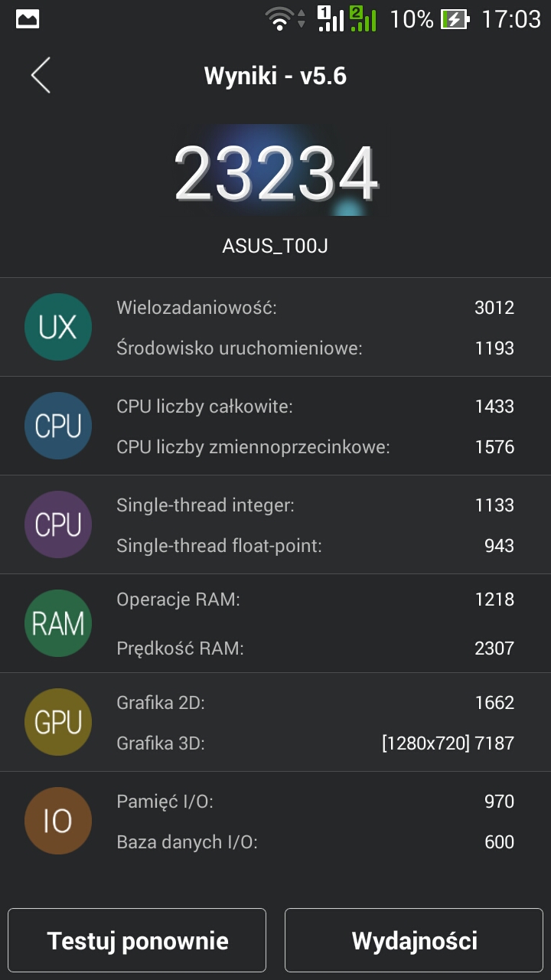
Task: Select the Wielozadaniowość score row
Action: point(315,308)
